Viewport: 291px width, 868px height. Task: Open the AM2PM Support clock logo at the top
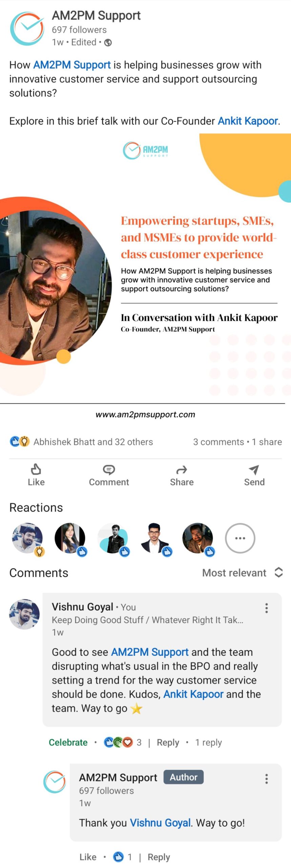[x=27, y=29]
